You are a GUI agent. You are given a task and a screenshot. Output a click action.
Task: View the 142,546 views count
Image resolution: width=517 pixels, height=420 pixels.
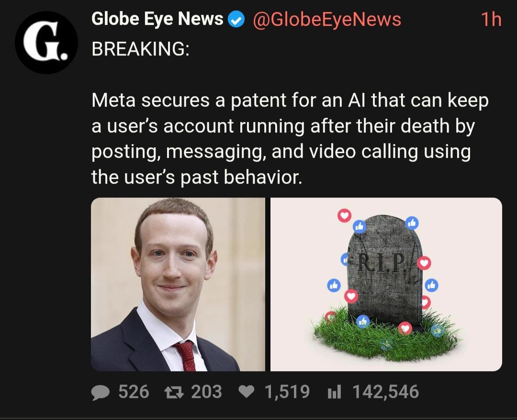[x=385, y=392]
